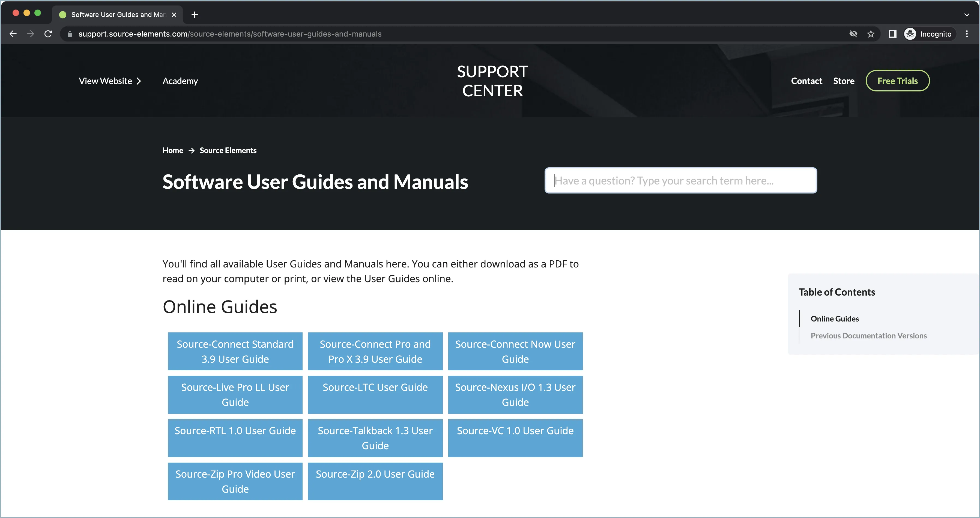Screen dimensions: 980x518
Task: Click the Table of Contents heading
Action: tap(837, 292)
